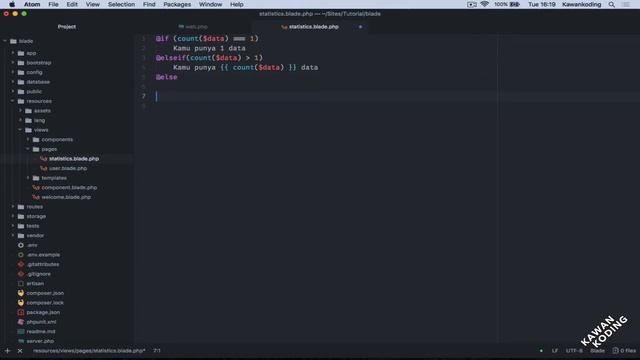Expand the bootstrap folder
The height and width of the screenshot is (360, 640).
point(13,63)
